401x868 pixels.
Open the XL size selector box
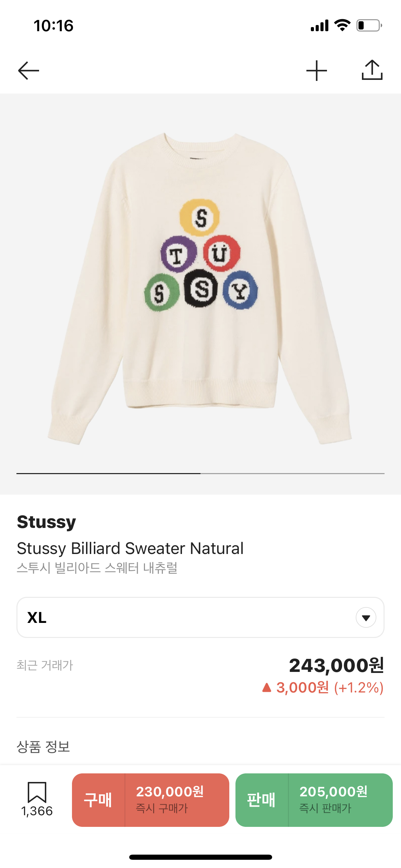[x=200, y=617]
